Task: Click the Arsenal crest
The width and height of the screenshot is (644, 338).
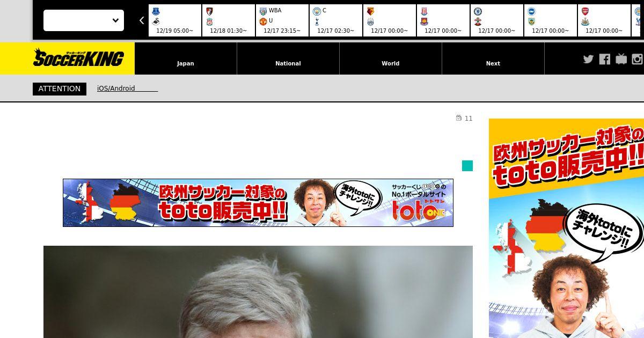Action: click(585, 11)
